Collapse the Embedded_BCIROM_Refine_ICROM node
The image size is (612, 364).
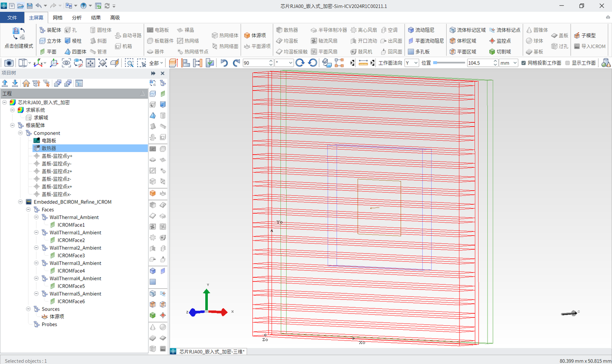pyautogui.click(x=20, y=202)
